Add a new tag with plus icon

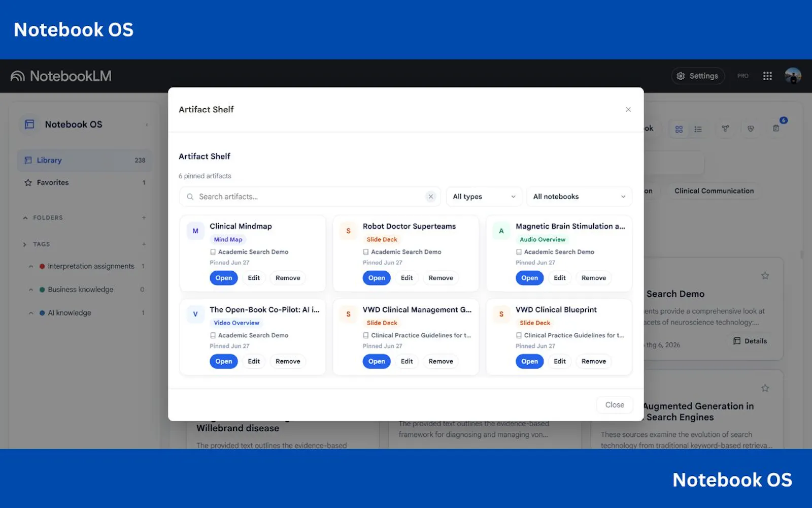point(144,244)
